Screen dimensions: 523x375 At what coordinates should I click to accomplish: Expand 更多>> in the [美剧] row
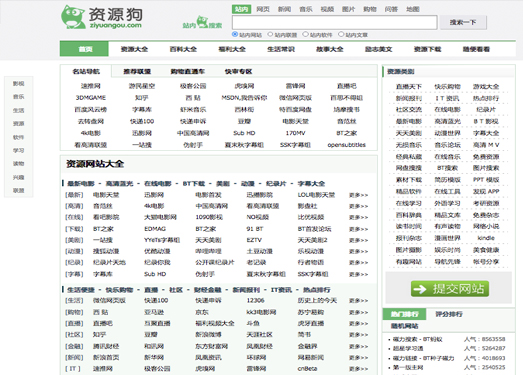click(x=358, y=240)
